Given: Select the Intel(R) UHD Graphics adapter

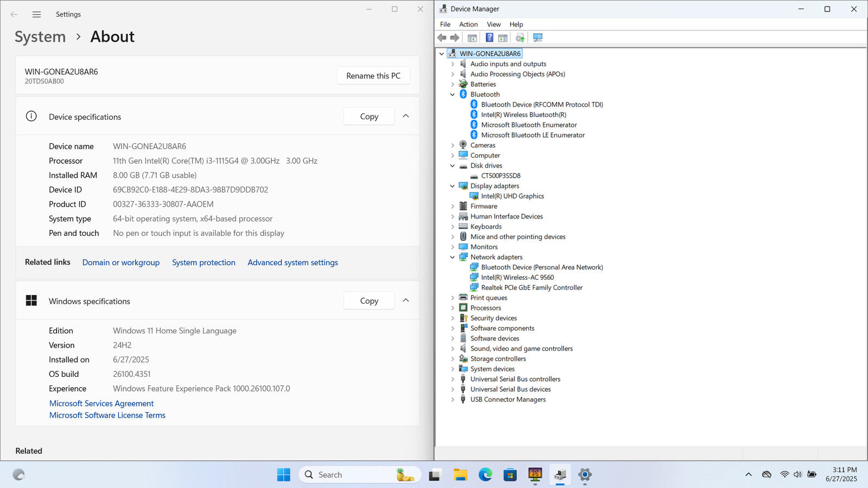Looking at the screenshot, I should click(512, 196).
